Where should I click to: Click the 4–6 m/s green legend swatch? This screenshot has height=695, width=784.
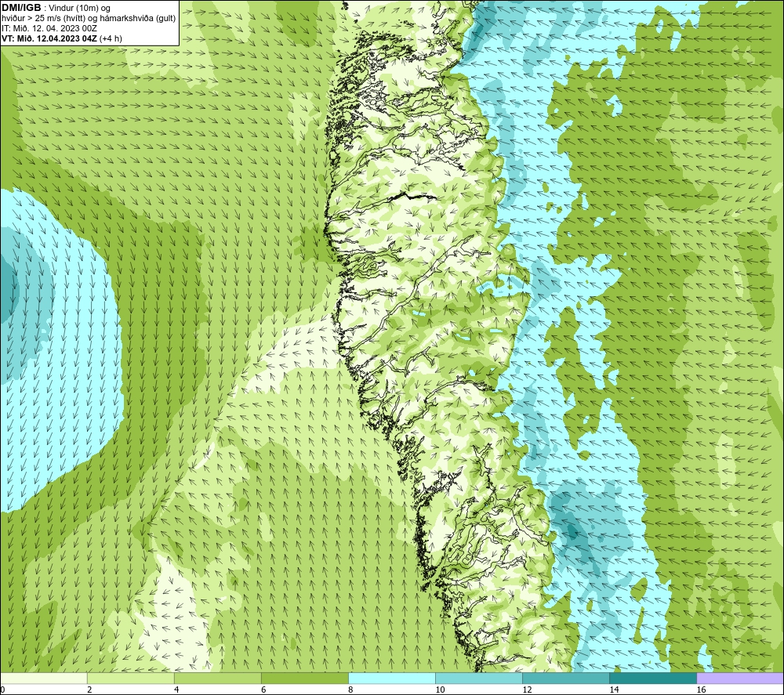pos(217,679)
